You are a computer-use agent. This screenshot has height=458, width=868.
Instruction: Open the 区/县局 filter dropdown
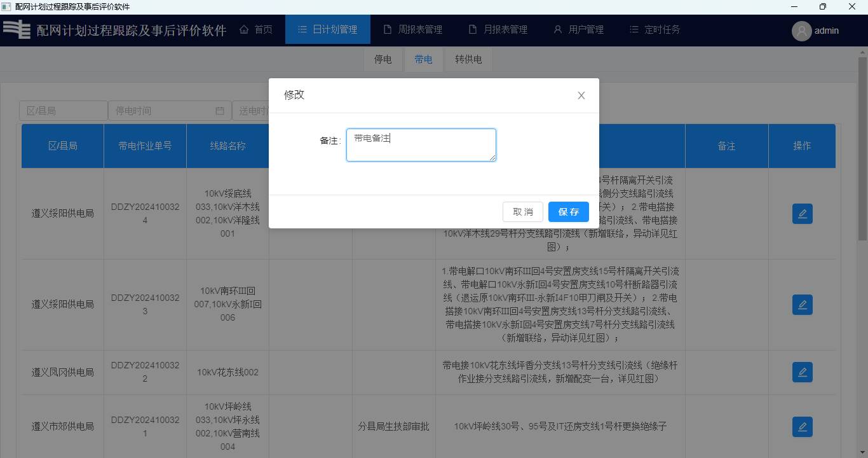pos(63,111)
